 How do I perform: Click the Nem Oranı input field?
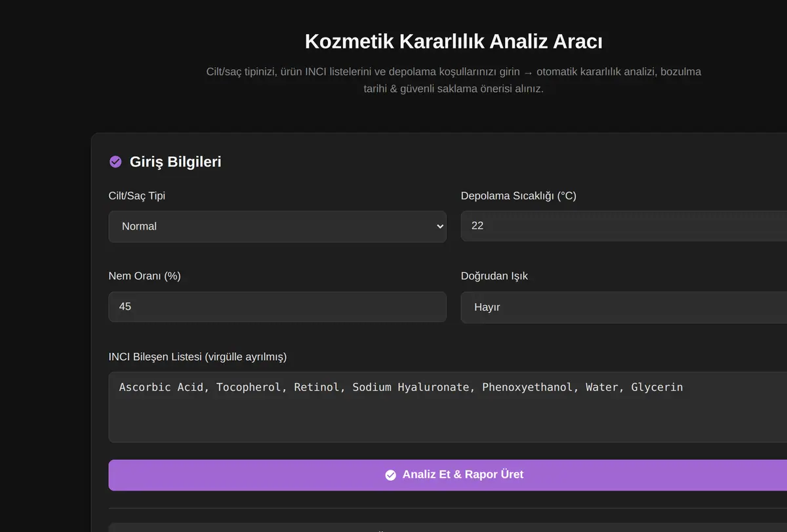[x=277, y=306]
